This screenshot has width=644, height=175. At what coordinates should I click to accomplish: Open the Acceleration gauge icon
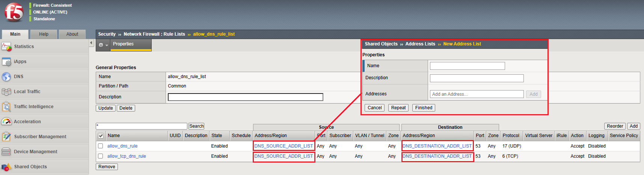coord(6,122)
